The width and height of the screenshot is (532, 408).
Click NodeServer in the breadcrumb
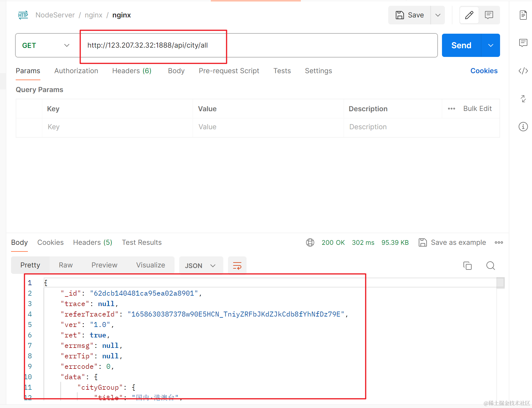tap(55, 15)
